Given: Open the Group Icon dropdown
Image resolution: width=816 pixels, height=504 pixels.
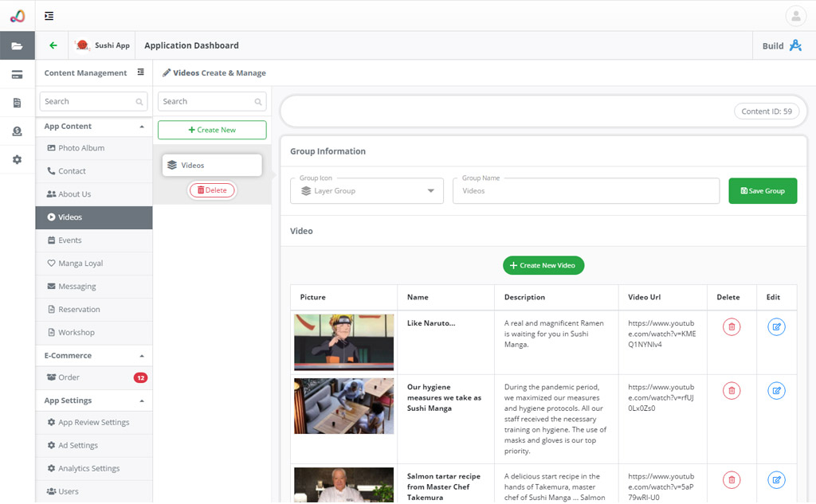Looking at the screenshot, I should coord(367,191).
